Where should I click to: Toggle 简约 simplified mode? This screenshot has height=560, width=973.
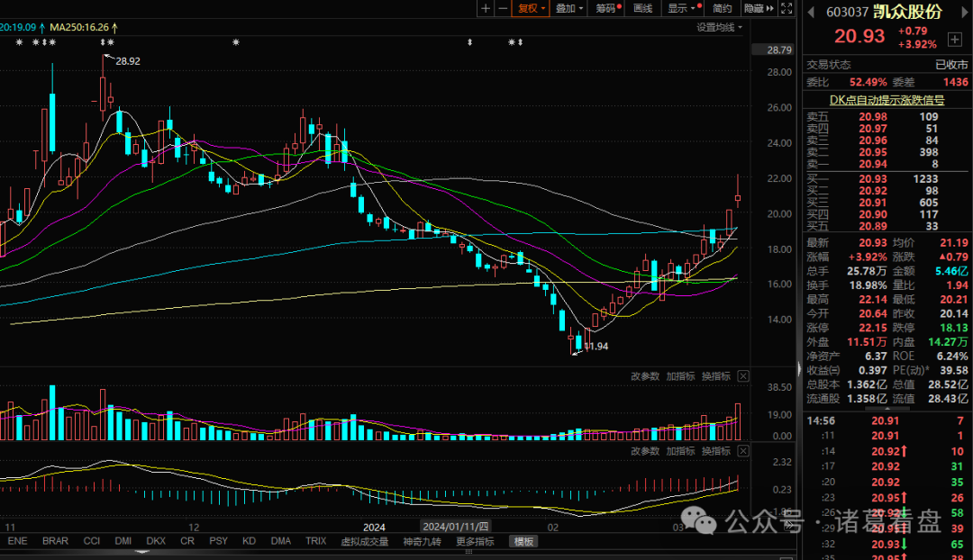click(x=722, y=8)
